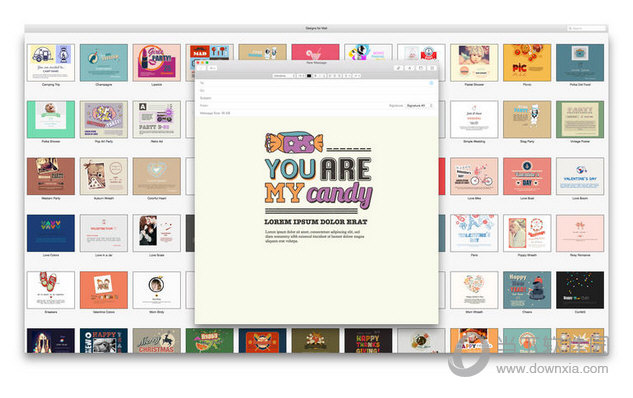Image resolution: width=633 pixels, height=398 pixels.
Task: Select the green Vintage Poster template
Action: tap(580, 119)
